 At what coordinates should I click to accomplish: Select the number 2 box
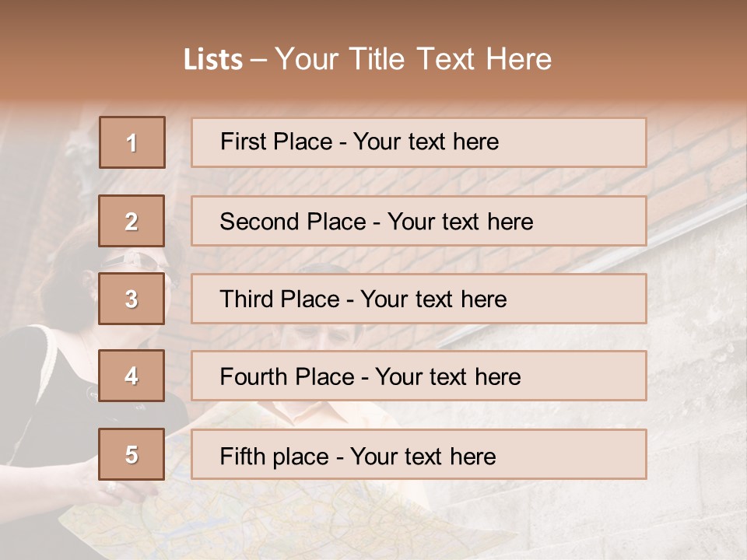pos(132,221)
